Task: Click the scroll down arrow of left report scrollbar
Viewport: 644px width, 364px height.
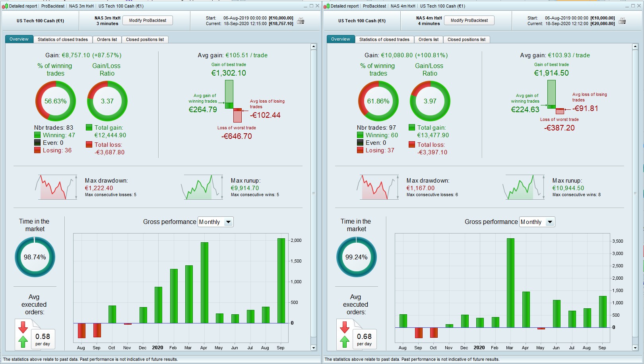Action: point(314,348)
